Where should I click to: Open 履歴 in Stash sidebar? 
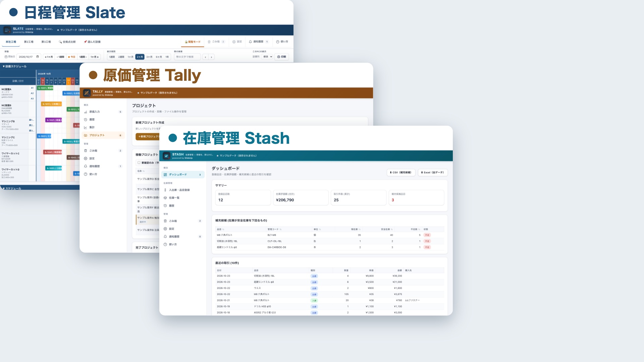pyautogui.click(x=183, y=206)
